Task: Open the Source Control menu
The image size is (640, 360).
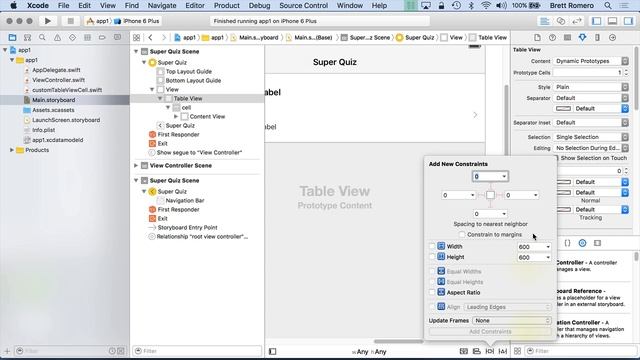Action: [x=303, y=6]
